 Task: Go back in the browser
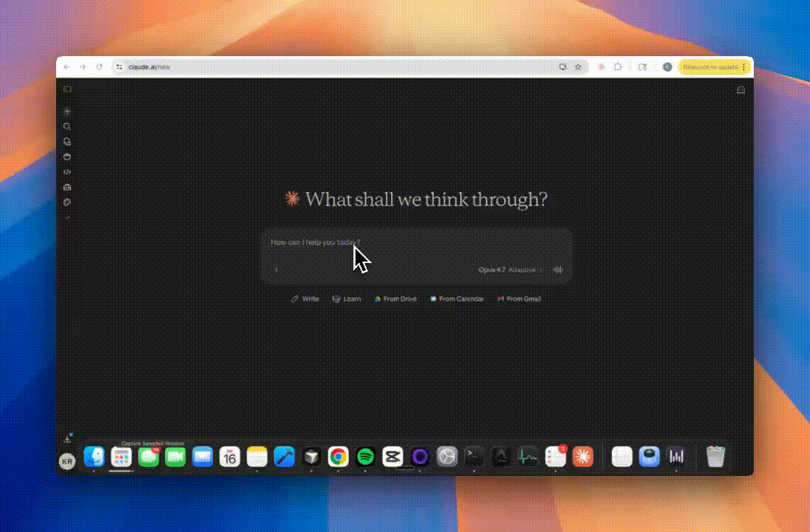click(x=67, y=67)
